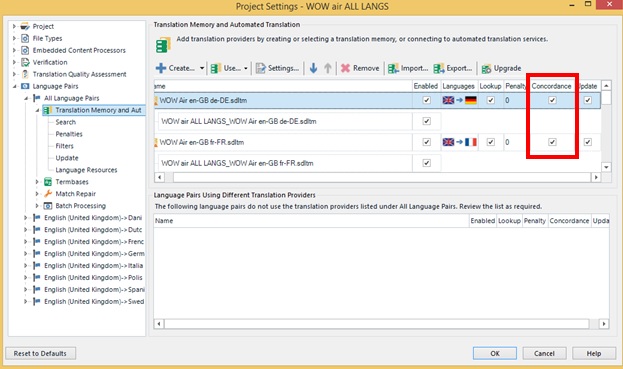Click Import translation memory toolbar button
This screenshot has width=623, height=369.
pyautogui.click(x=408, y=68)
